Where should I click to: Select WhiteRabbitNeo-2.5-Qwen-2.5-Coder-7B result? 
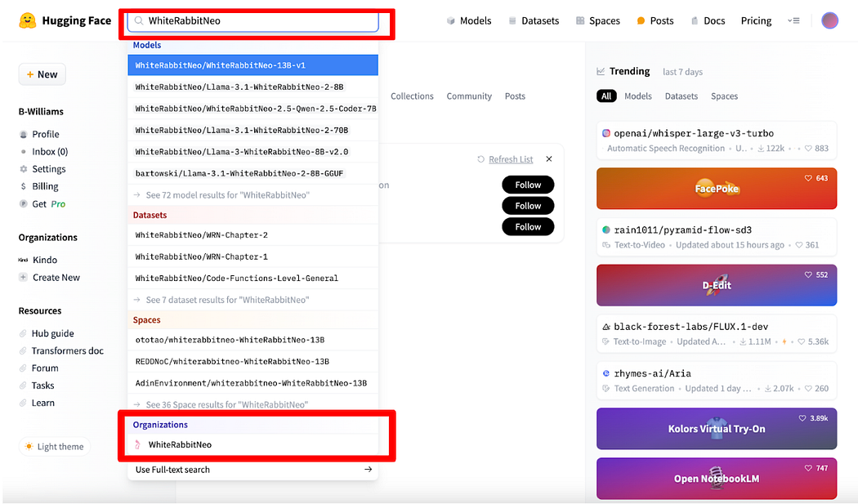pyautogui.click(x=252, y=109)
